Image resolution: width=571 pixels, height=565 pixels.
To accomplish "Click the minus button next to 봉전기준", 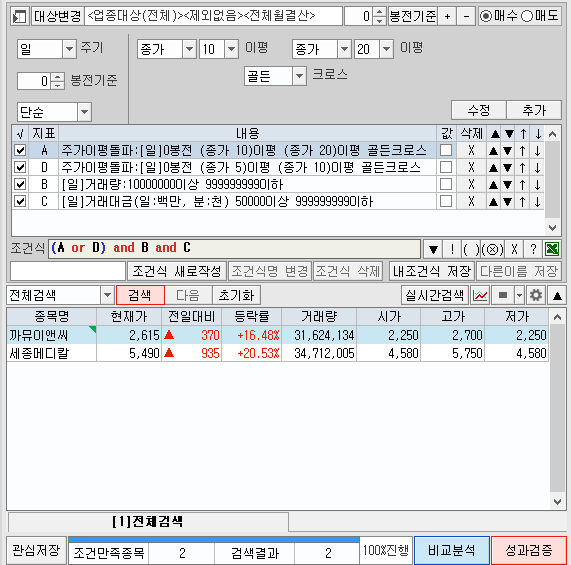I will pyautogui.click(x=466, y=16).
